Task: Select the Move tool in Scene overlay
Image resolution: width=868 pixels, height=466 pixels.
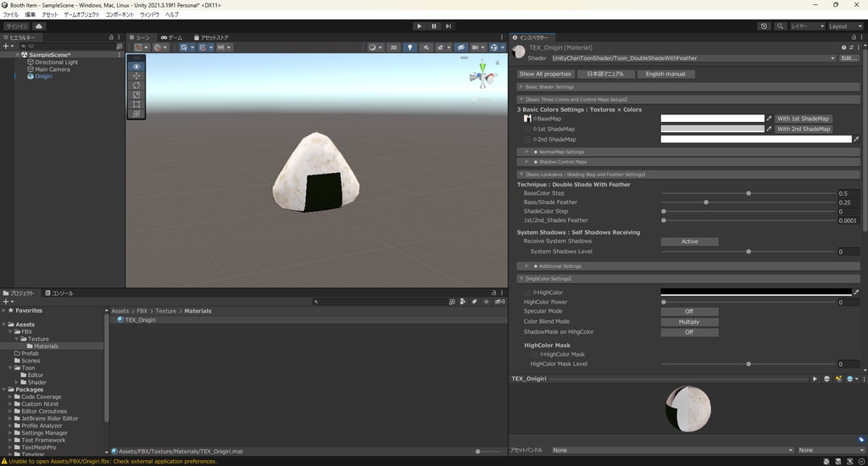Action: (x=136, y=75)
